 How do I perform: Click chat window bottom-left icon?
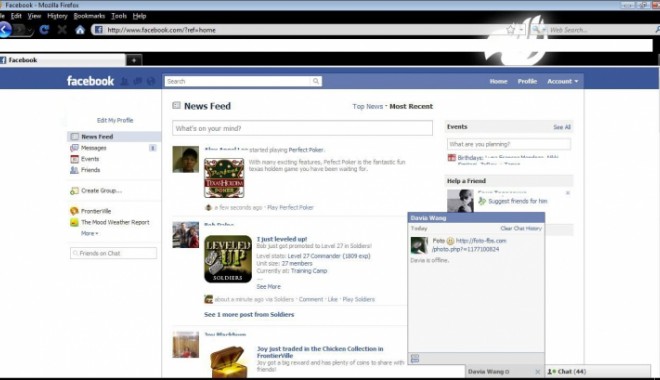coord(415,358)
